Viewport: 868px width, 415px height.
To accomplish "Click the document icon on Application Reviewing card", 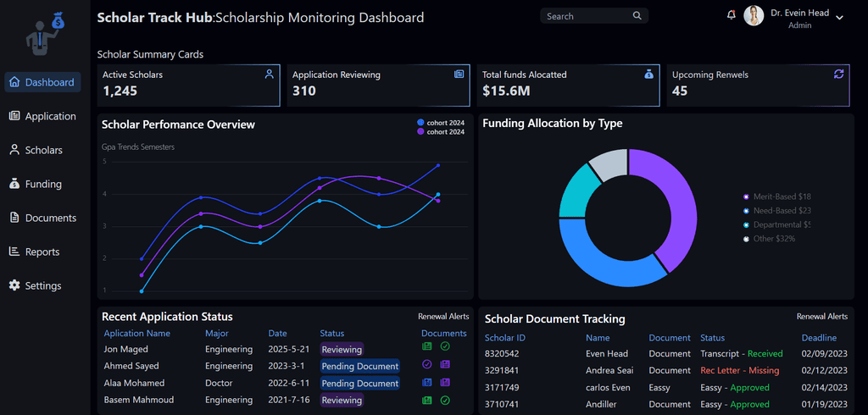I will 459,75.
